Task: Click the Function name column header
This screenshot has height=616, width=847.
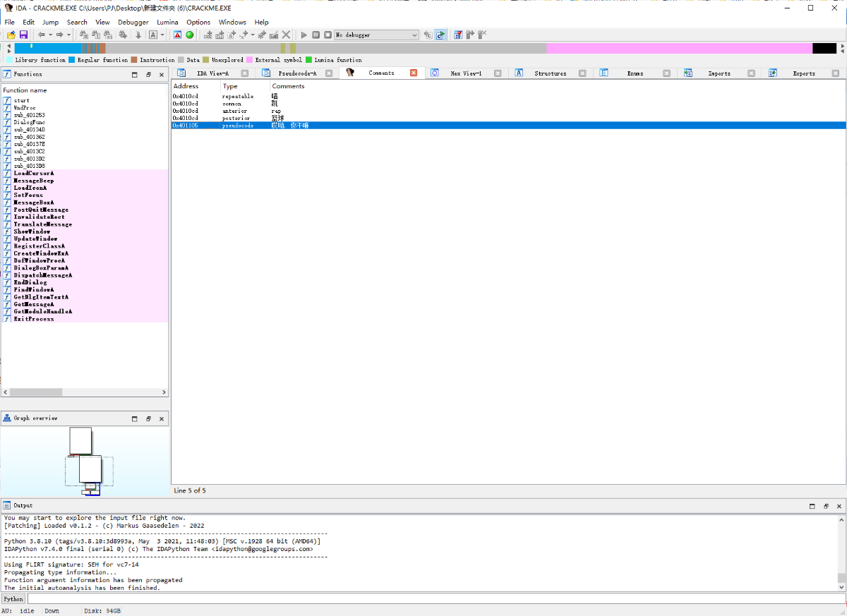Action: (85, 90)
